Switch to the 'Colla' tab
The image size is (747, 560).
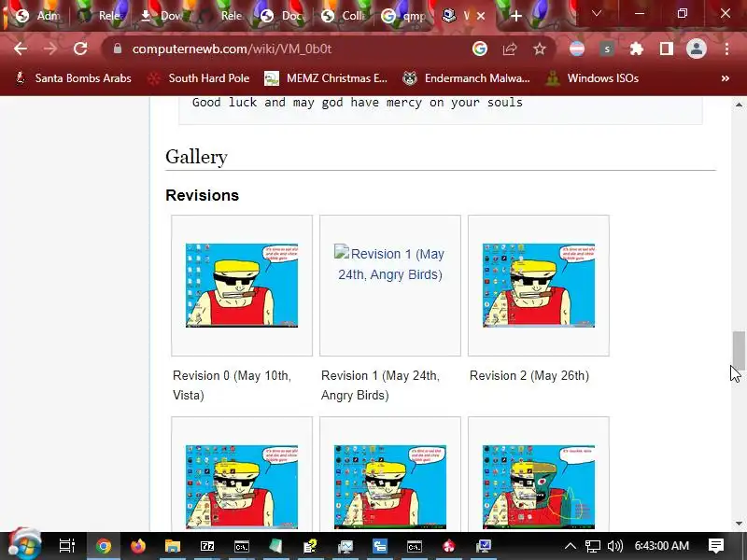[344, 16]
